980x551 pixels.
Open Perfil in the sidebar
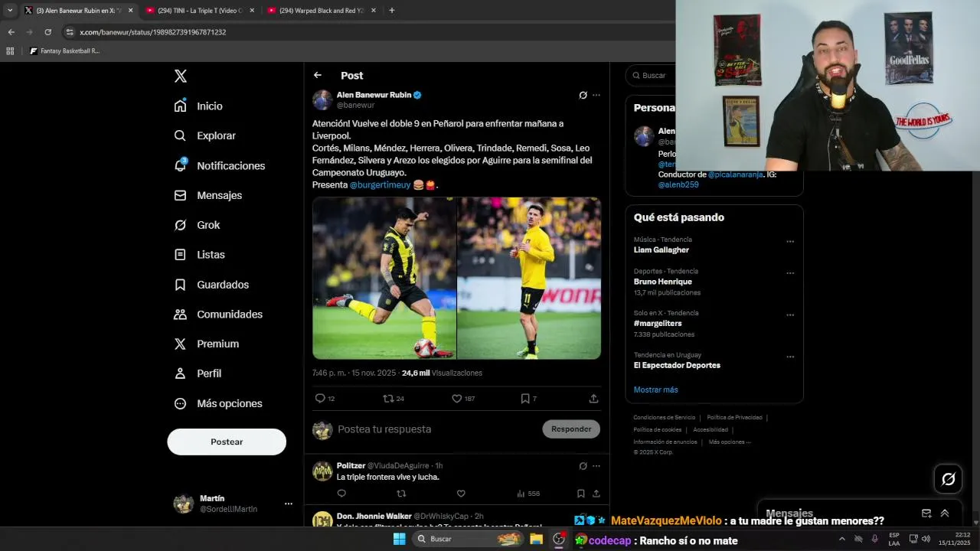(198, 373)
